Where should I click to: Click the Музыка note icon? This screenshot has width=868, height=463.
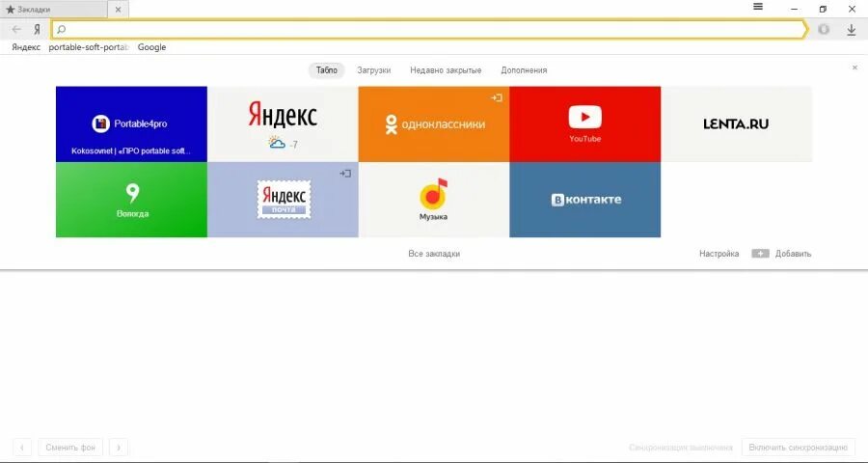433,194
